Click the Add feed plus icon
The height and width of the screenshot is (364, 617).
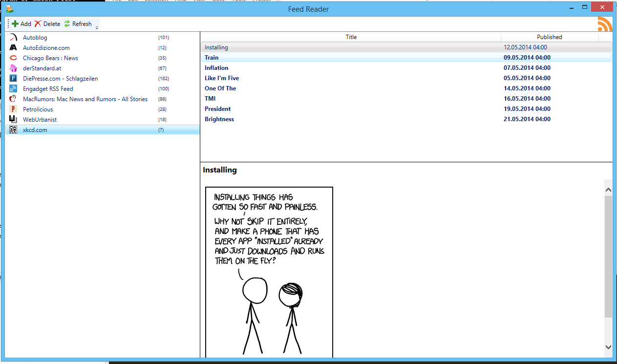tap(15, 24)
